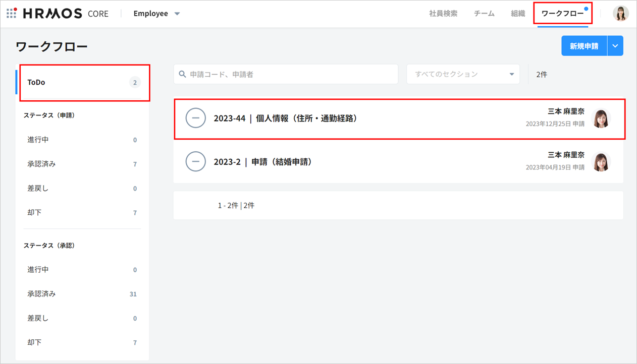Open request 2023-44 個人情報（住所・通勤経路）
Image resolution: width=637 pixels, height=364 pixels.
pos(286,118)
